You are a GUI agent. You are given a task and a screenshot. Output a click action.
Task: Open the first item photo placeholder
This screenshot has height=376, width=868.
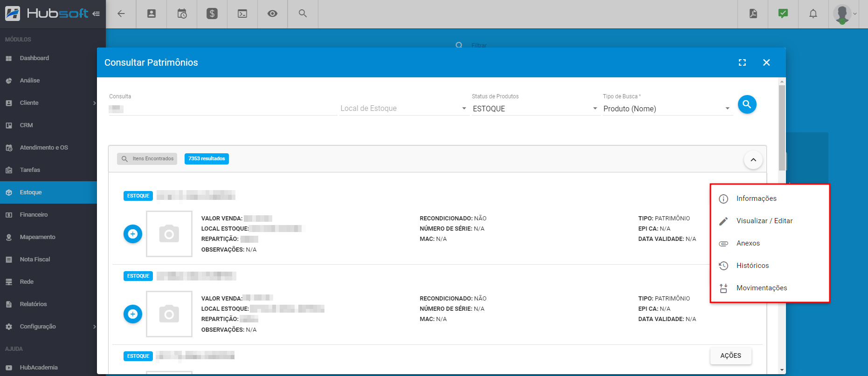pyautogui.click(x=169, y=234)
